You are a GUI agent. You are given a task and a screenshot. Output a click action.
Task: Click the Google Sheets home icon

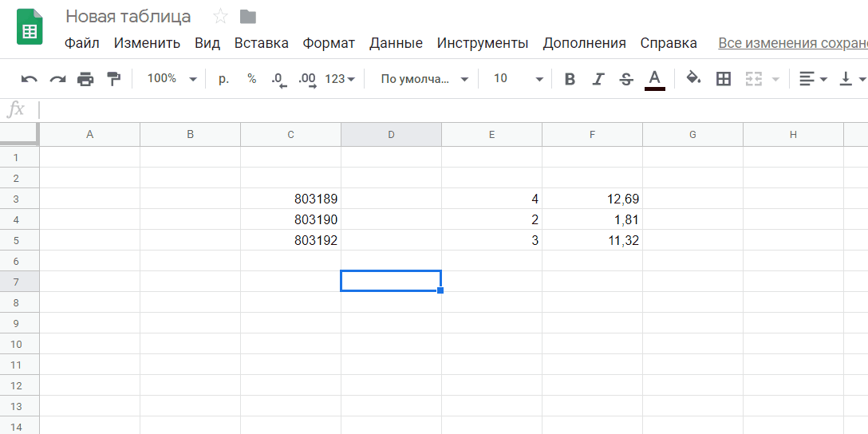click(x=30, y=26)
